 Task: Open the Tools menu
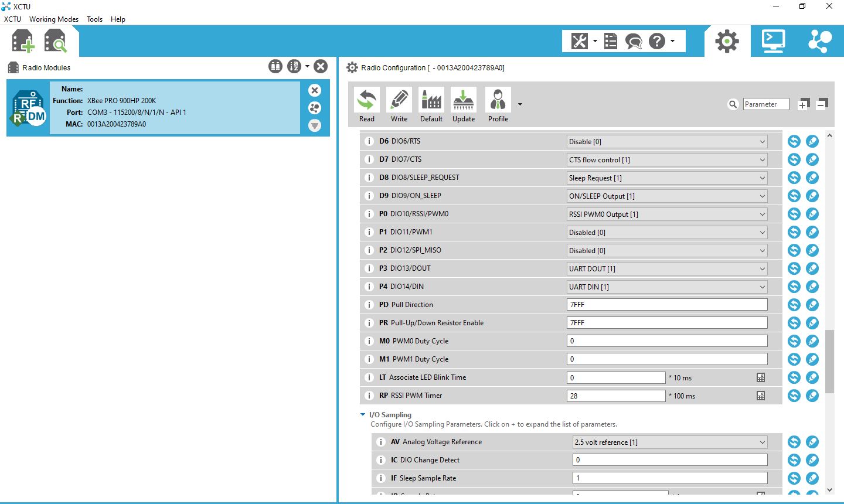pos(94,19)
